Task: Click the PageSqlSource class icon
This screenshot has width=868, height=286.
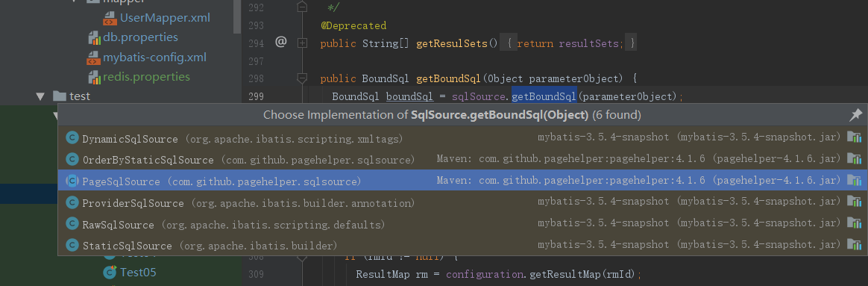Action: (72, 181)
